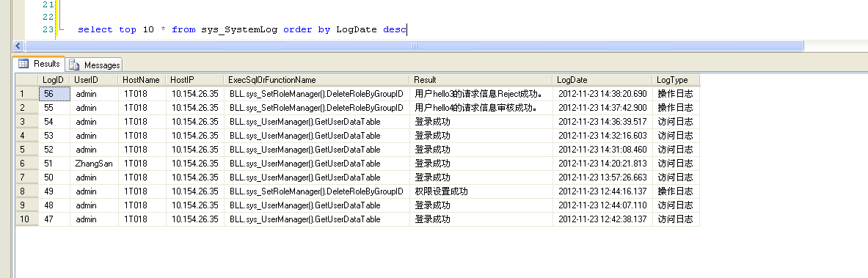Click the LogID cell showing 50
Screen dimensions: 868x278
[x=54, y=178]
